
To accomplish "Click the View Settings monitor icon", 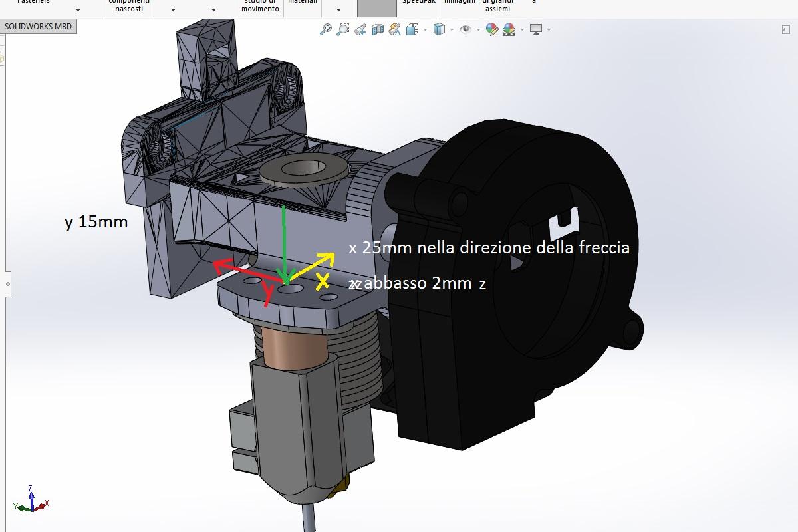I will tap(536, 29).
